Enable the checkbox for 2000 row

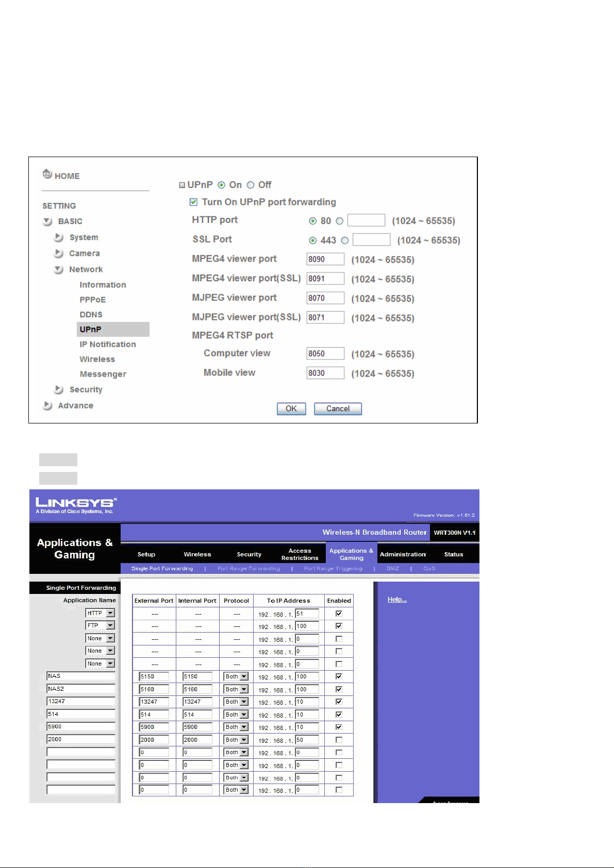[x=339, y=740]
